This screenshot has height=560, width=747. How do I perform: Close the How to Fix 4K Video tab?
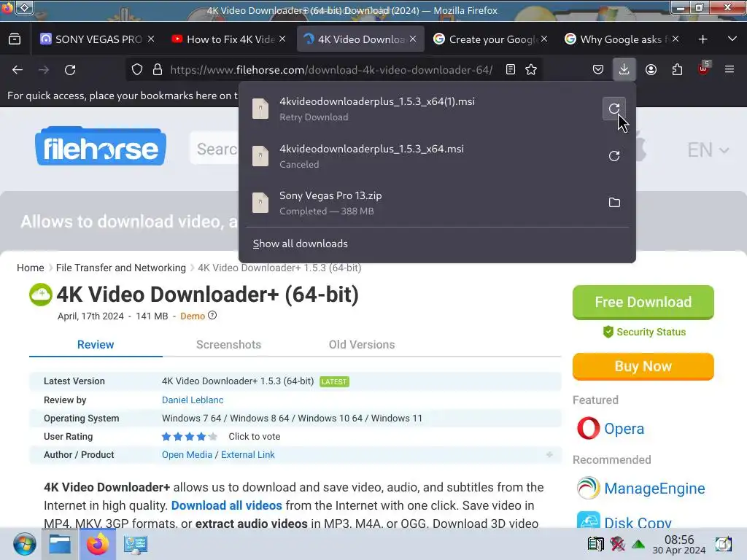click(282, 39)
